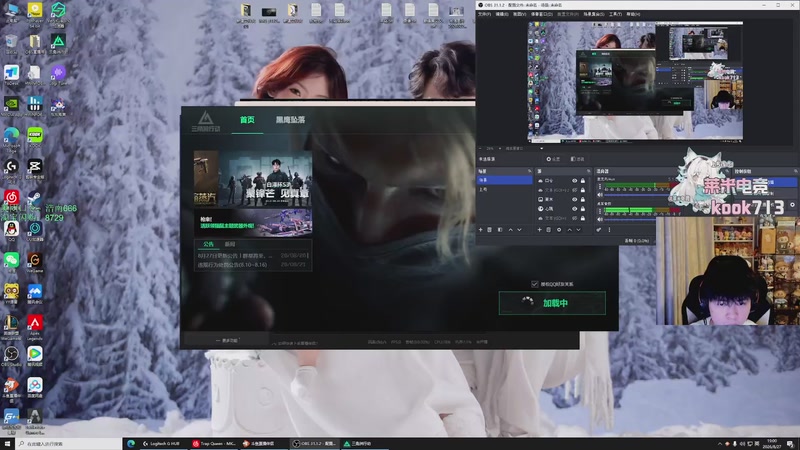Open Steam desktop shortcut

(35, 197)
